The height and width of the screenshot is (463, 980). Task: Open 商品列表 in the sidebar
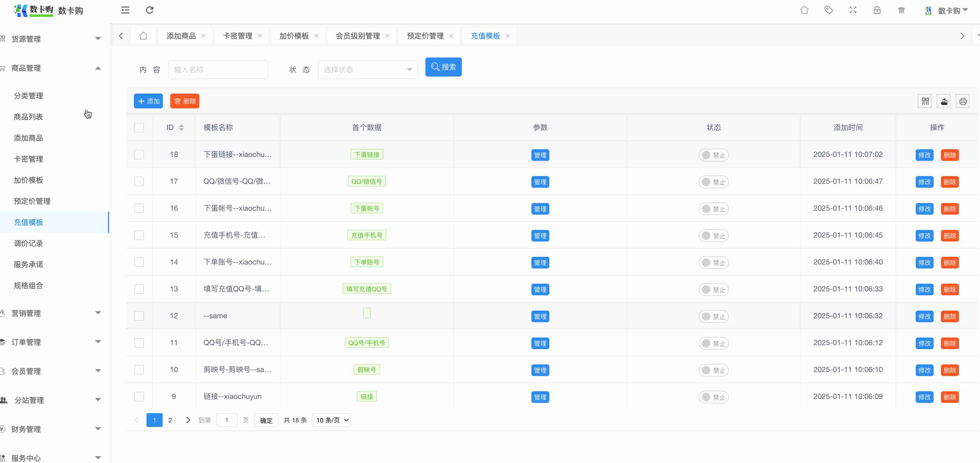[28, 117]
